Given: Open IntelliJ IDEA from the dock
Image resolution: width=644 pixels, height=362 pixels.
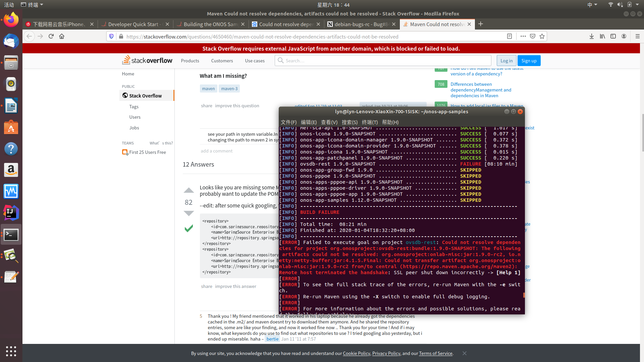Looking at the screenshot, I should coord(11,213).
